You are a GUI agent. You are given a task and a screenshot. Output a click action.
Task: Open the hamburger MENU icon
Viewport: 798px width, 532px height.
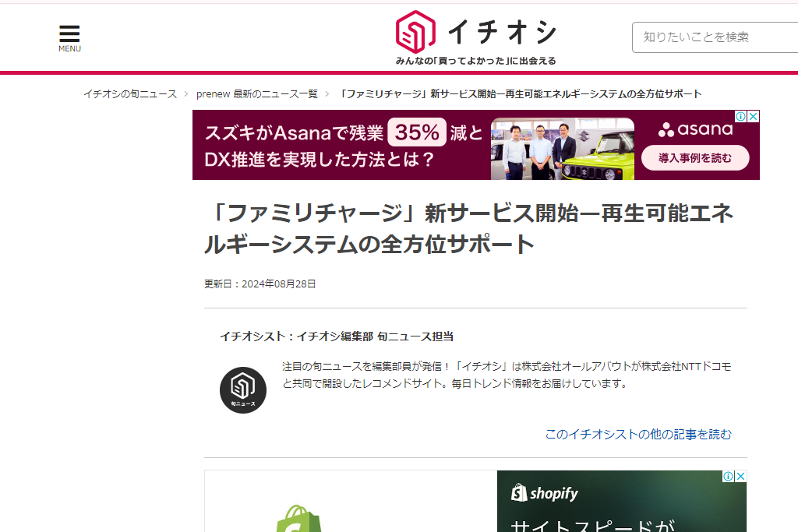[69, 38]
